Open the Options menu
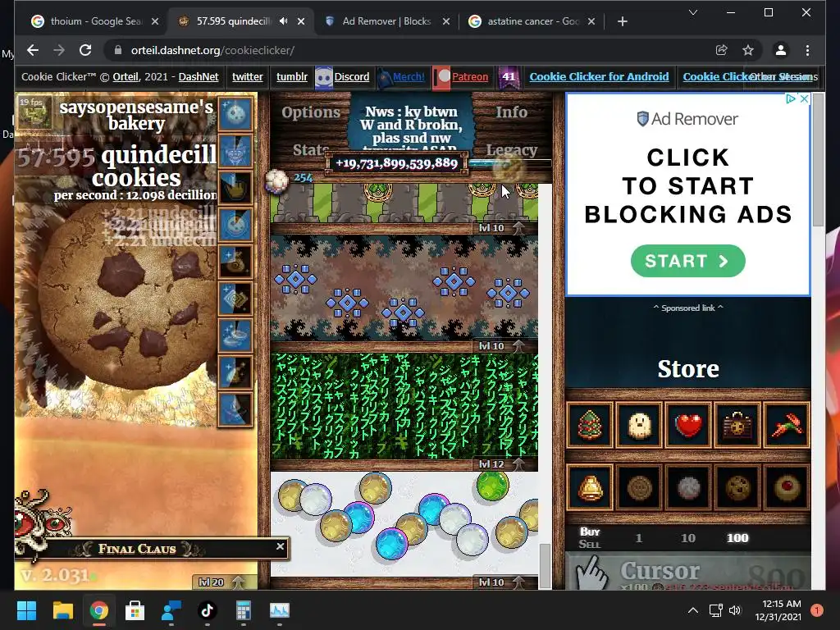This screenshot has width=840, height=630. 311,112
